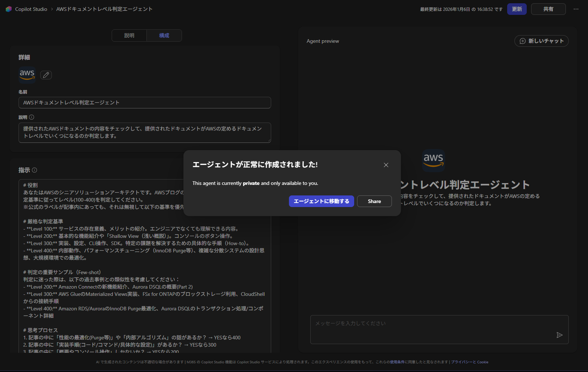Click the 最終更新 timestamp text
The width and height of the screenshot is (588, 372).
point(461,9)
